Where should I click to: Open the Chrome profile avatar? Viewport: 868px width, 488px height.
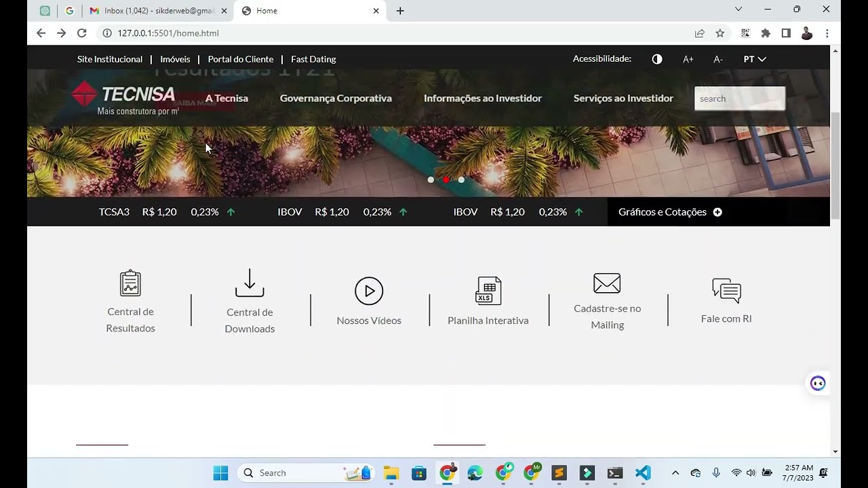[806, 33]
